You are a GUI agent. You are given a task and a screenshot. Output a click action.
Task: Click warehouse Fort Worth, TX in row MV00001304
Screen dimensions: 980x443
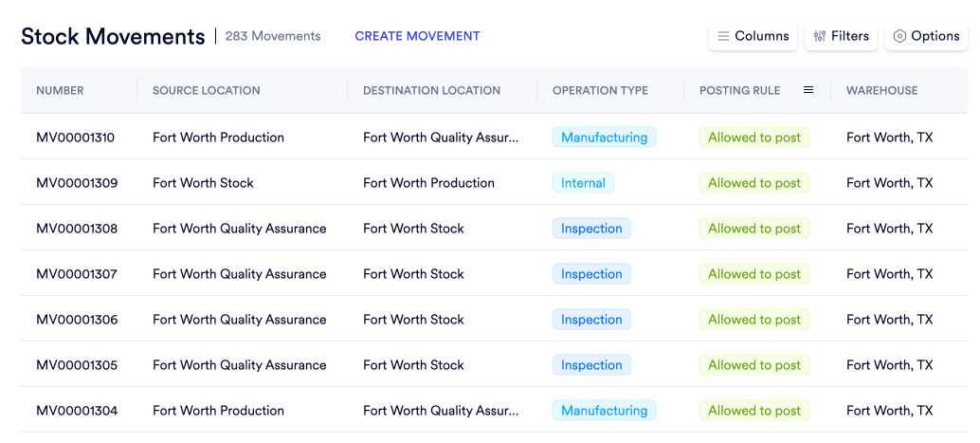click(x=889, y=411)
